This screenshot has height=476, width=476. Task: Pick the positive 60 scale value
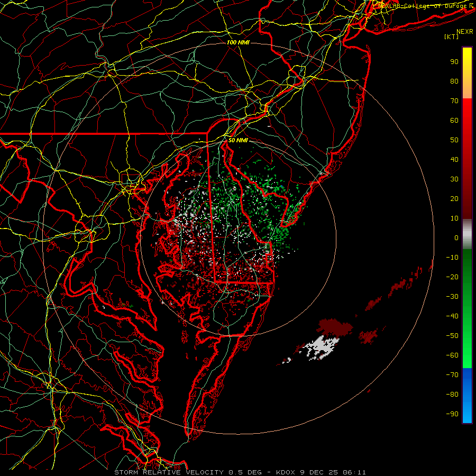(x=454, y=120)
